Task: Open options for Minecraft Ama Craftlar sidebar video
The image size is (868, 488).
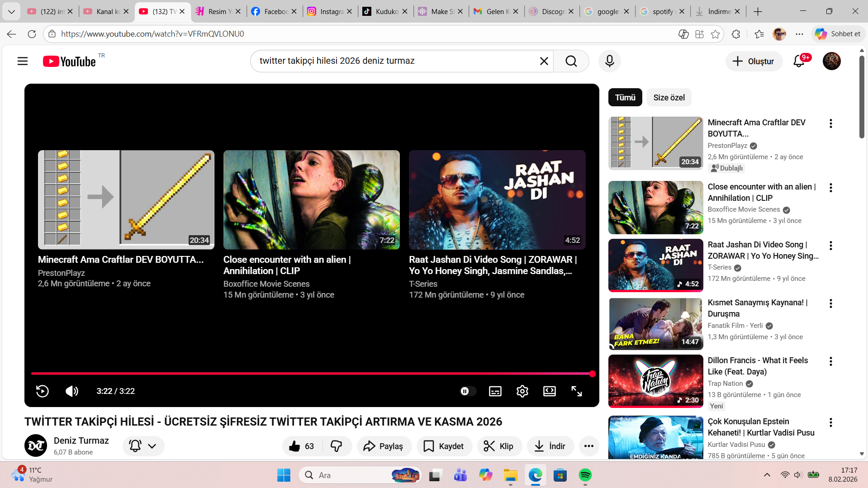Action: pyautogui.click(x=831, y=123)
